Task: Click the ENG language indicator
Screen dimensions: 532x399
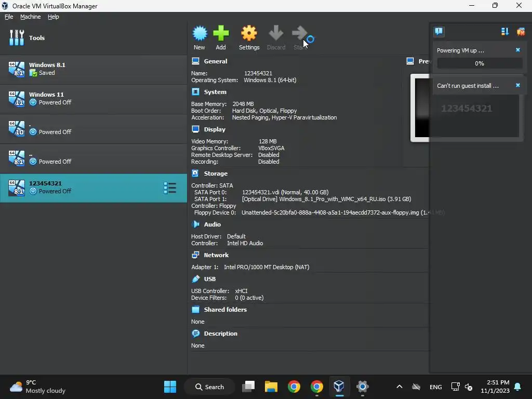Action: (436, 387)
